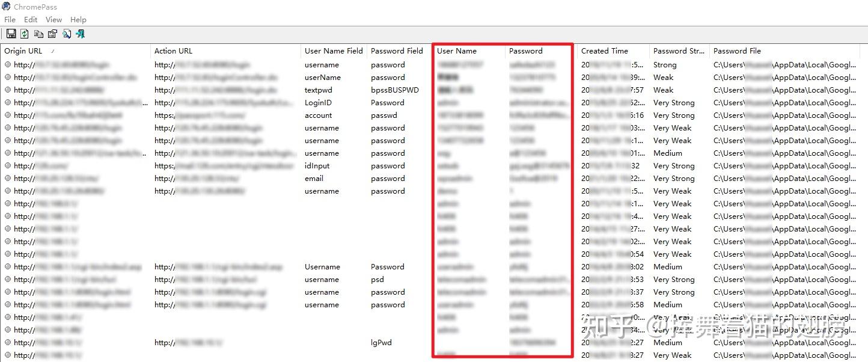The image size is (868, 362).
Task: Select the Weak cell in userName row
Action: tap(664, 78)
